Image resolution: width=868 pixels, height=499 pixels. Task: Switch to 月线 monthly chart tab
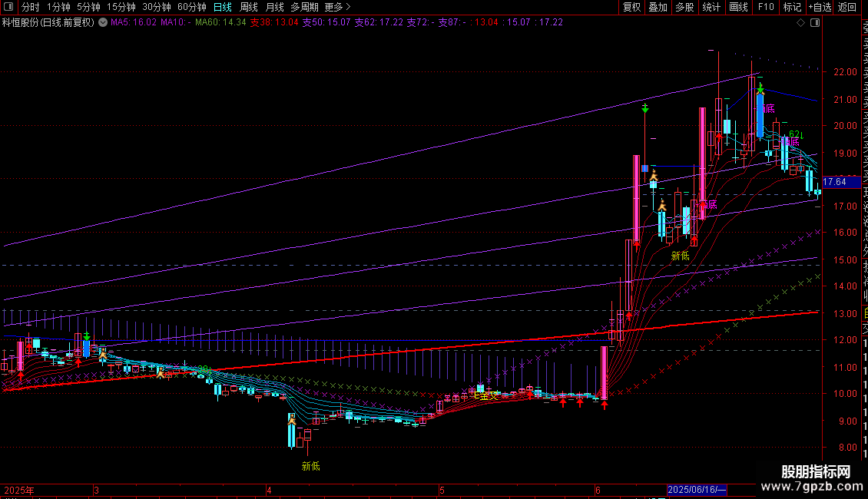(274, 7)
